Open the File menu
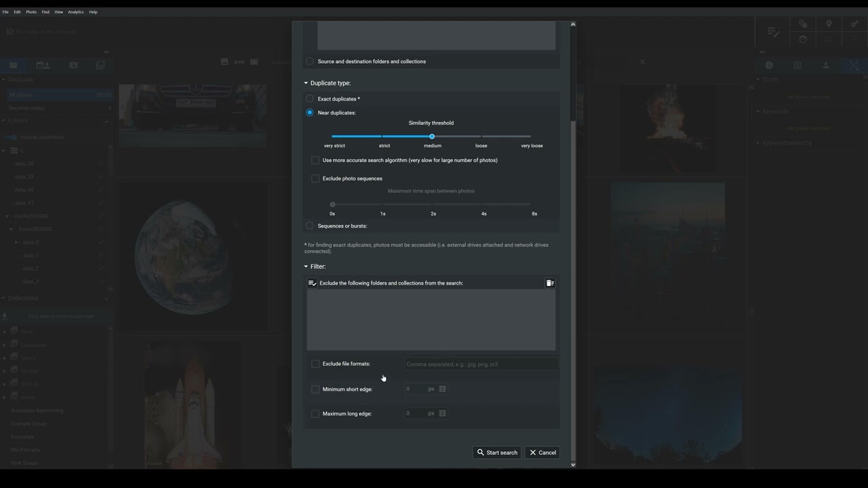 coord(5,12)
